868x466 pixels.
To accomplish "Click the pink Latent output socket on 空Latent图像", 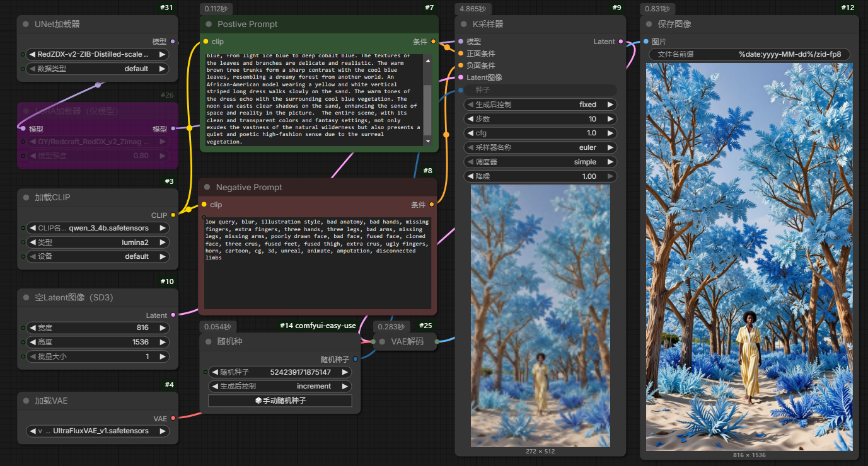I will (173, 315).
